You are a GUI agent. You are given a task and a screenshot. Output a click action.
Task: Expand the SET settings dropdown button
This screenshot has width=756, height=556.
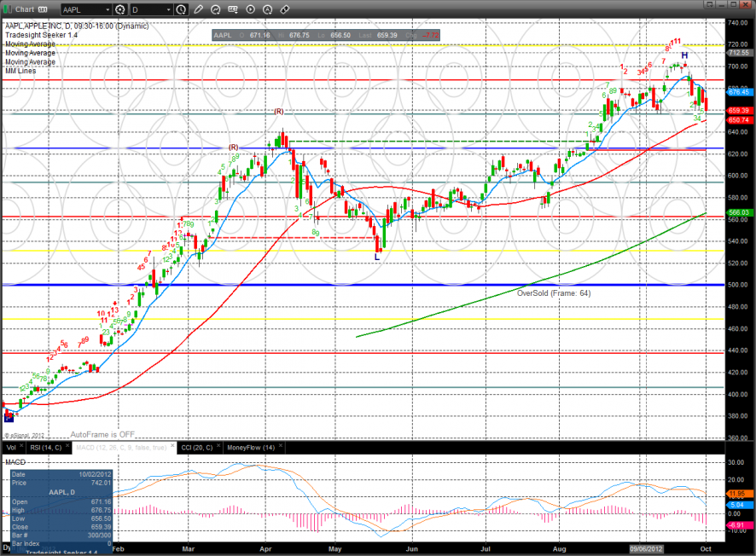(233, 9)
